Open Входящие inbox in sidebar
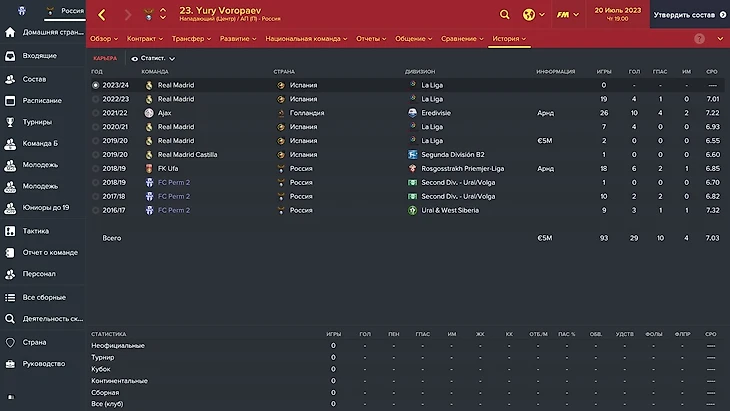The height and width of the screenshot is (411, 730). click(40, 55)
